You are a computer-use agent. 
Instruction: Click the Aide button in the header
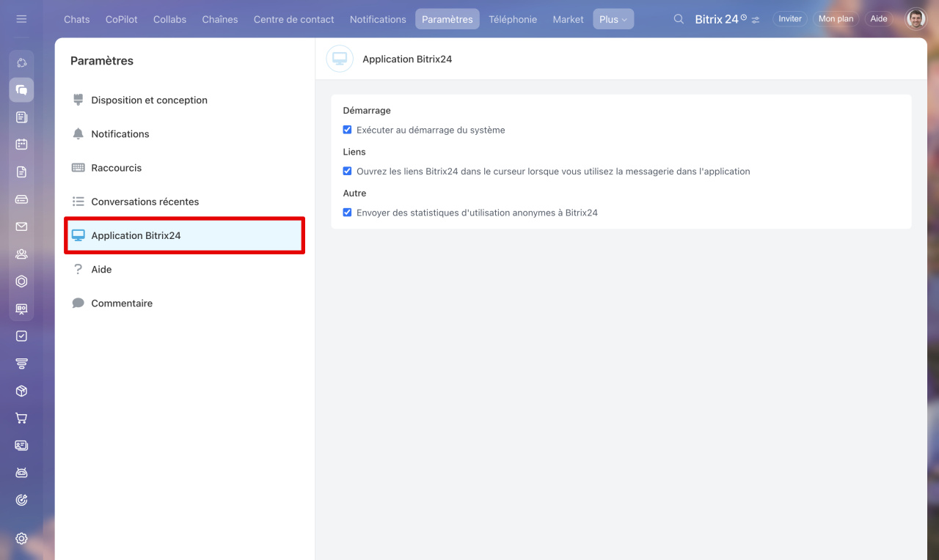[879, 19]
